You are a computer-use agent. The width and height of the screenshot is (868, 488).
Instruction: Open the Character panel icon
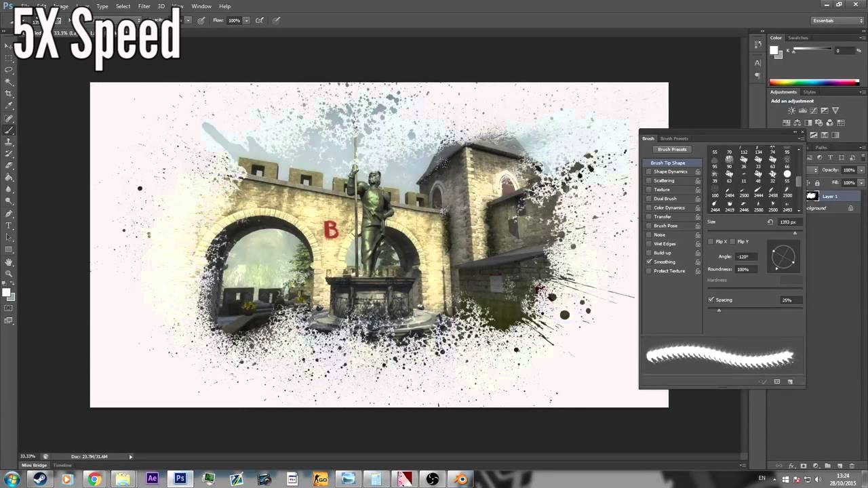(x=757, y=62)
